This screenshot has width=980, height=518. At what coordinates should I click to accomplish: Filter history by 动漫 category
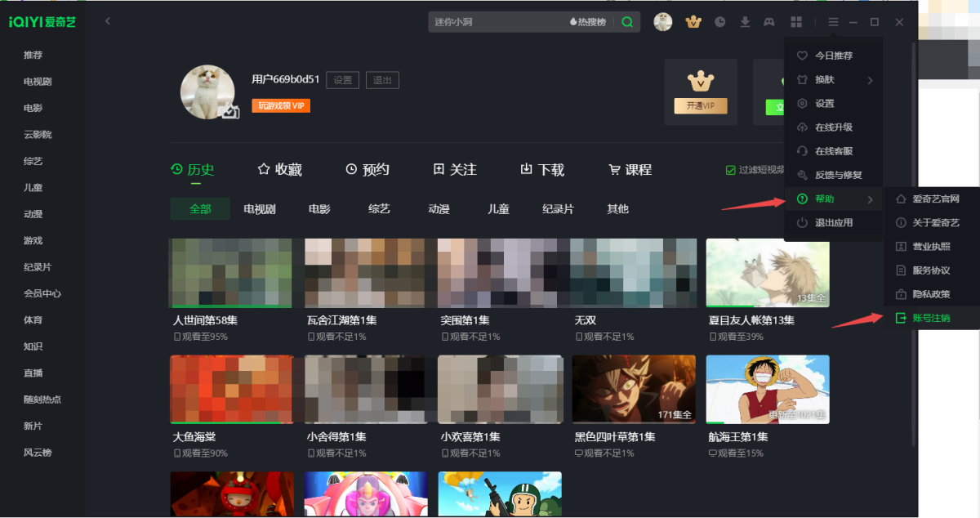[x=439, y=209]
